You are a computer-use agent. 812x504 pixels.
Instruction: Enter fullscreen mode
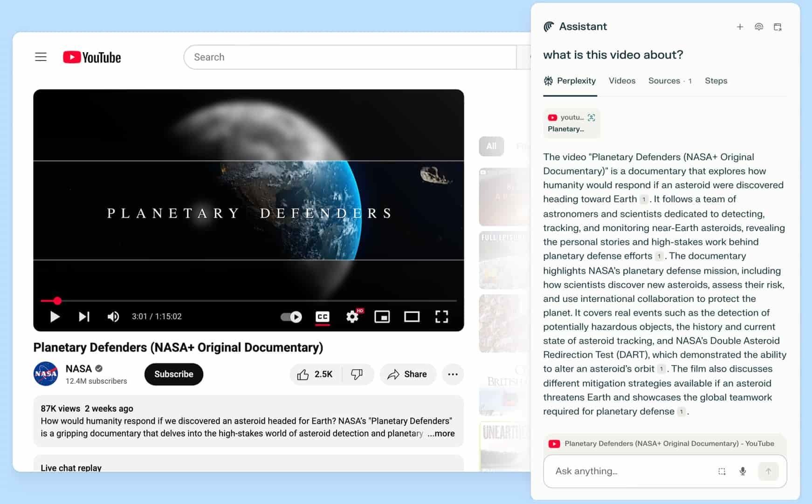coord(441,317)
